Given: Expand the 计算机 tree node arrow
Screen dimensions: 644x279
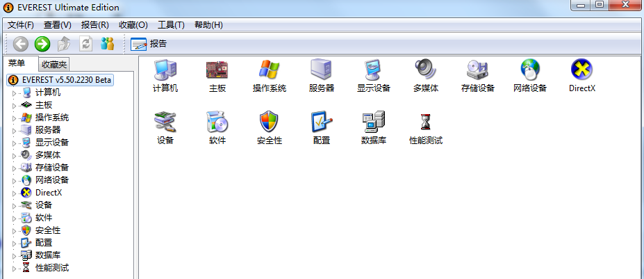Looking at the screenshot, I should tap(14, 93).
